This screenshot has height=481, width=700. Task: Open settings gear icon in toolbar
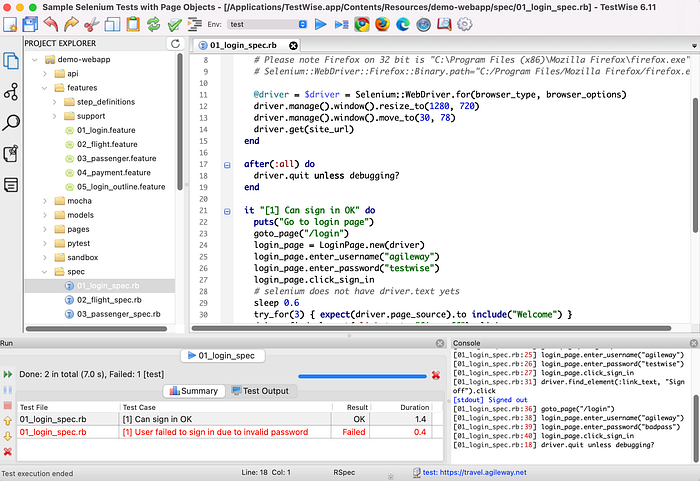464,23
